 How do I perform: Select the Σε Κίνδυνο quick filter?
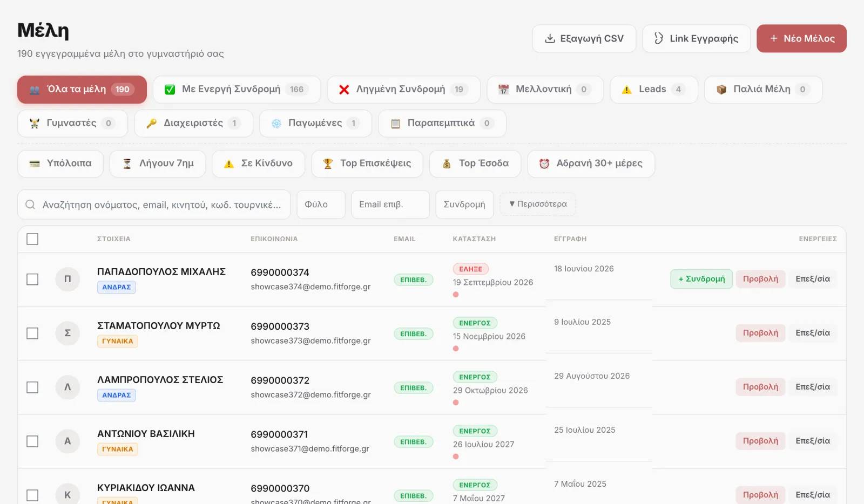tap(258, 164)
